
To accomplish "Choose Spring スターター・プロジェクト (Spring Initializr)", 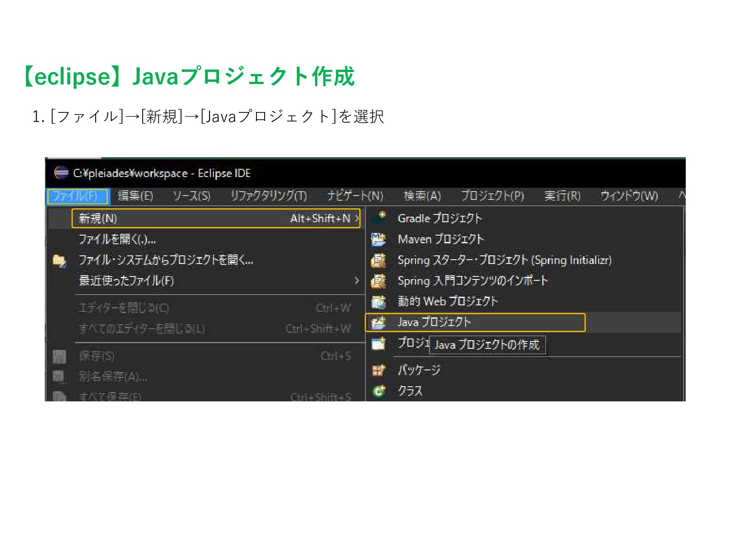I will [504, 260].
